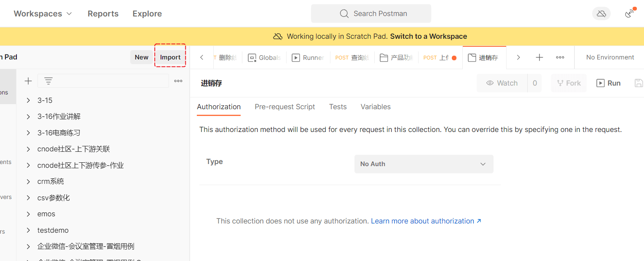Click the cloud offline sync icon
This screenshot has width=644, height=261.
(601, 13)
